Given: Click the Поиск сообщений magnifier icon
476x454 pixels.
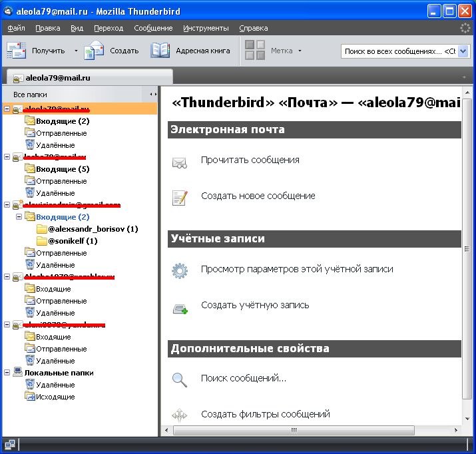Looking at the screenshot, I should tap(180, 380).
